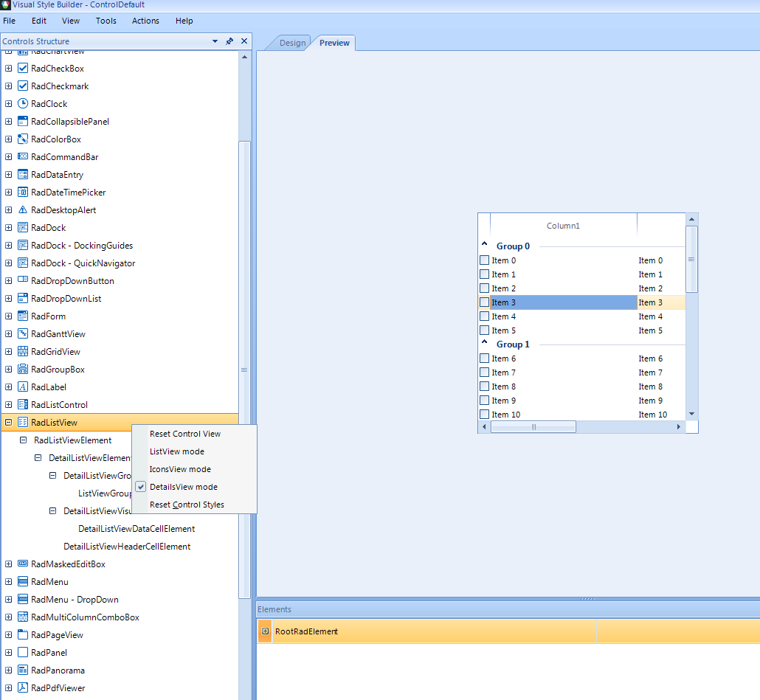Viewport: 760px width, 700px height.
Task: Click the RadCollapsiblePanel icon
Action: click(x=23, y=122)
